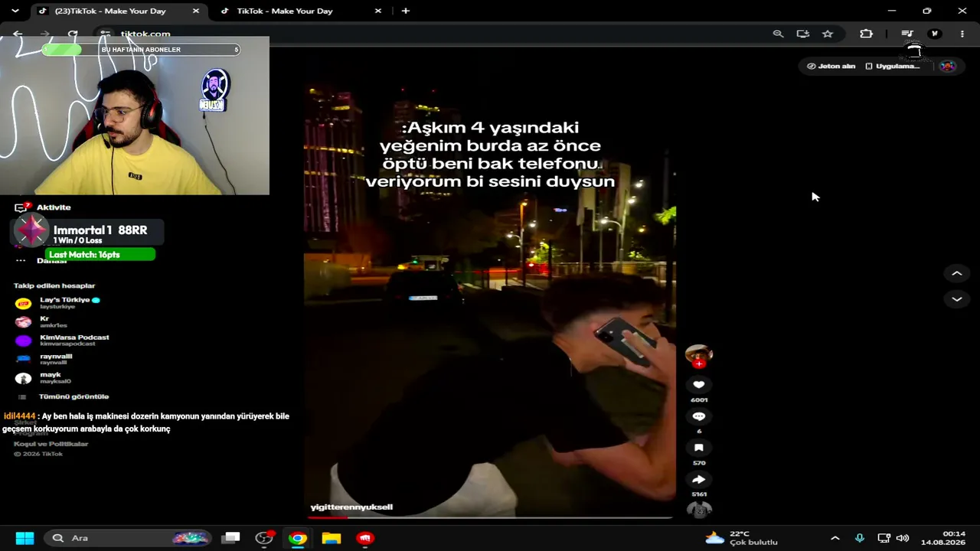This screenshot has height=551, width=980.
Task: Click Koşul ve Politikalar footer link
Action: click(51, 444)
